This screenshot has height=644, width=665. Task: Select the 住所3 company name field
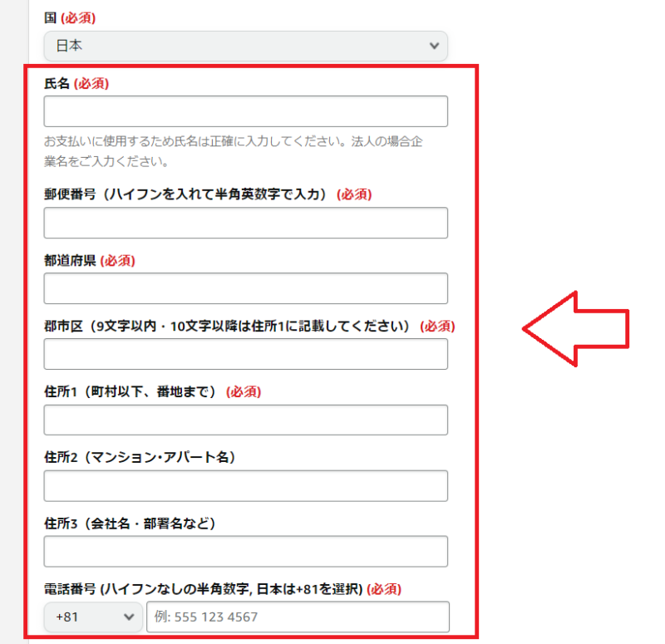(x=245, y=551)
